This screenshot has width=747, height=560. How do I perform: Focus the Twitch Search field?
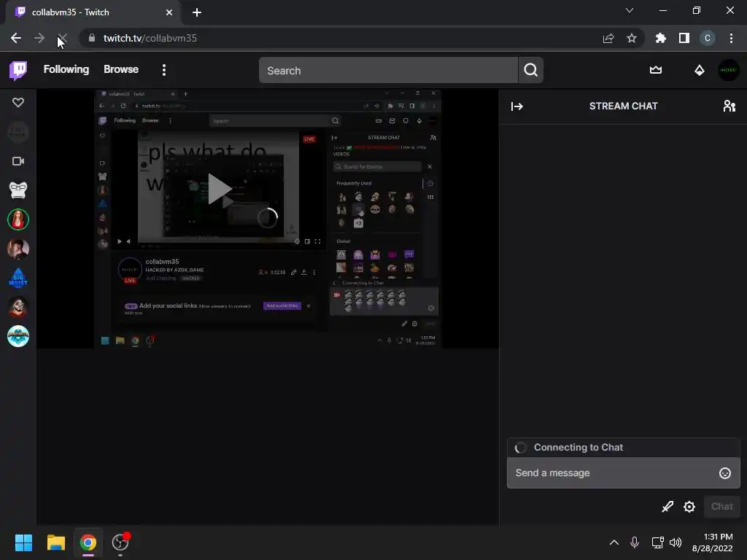[x=388, y=71]
